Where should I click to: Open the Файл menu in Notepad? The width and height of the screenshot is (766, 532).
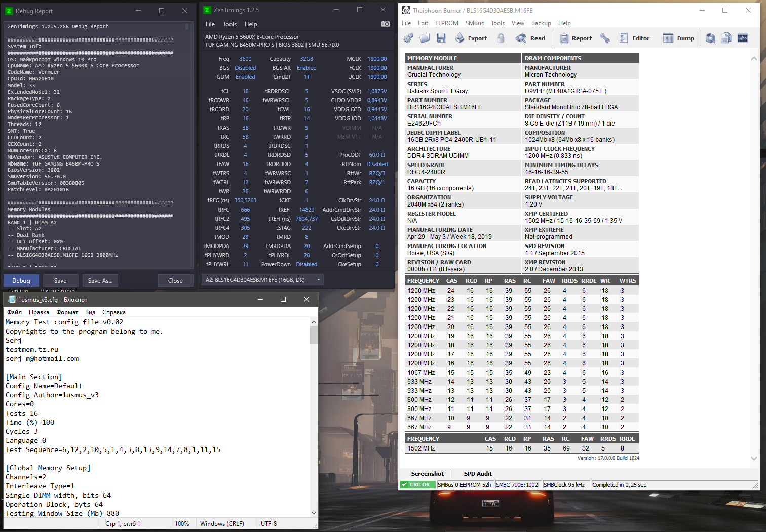[14, 312]
